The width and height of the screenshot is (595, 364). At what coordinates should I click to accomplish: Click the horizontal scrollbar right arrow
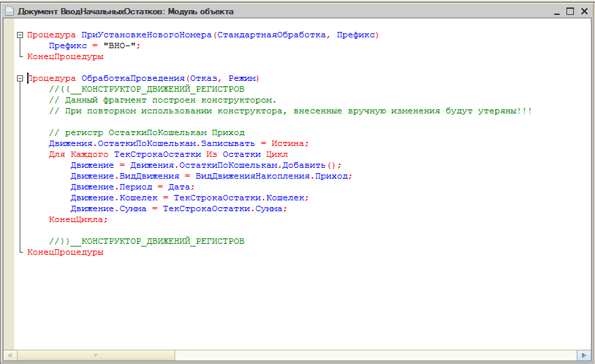584,355
